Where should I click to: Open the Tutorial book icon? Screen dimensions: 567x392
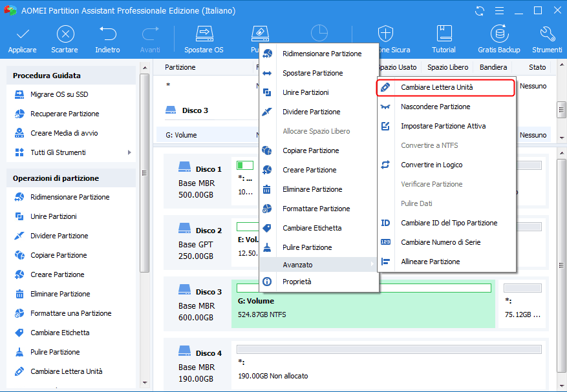pyautogui.click(x=444, y=34)
